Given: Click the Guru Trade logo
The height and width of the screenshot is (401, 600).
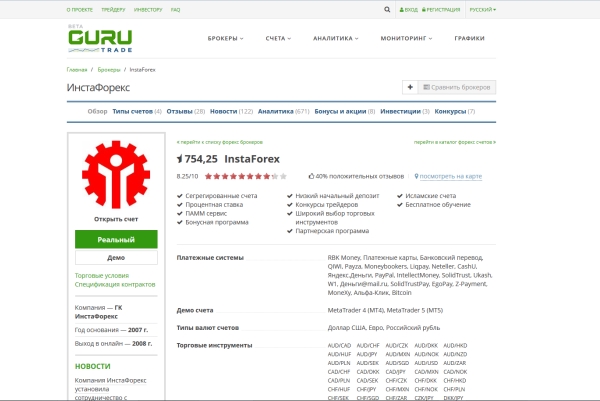Looking at the screenshot, I should click(100, 39).
